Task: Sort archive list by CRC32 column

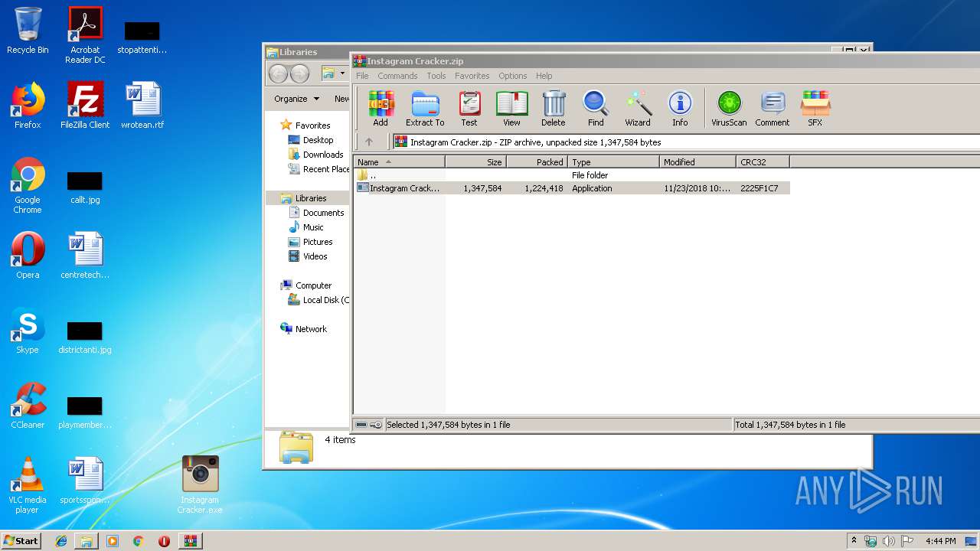Action: tap(763, 161)
